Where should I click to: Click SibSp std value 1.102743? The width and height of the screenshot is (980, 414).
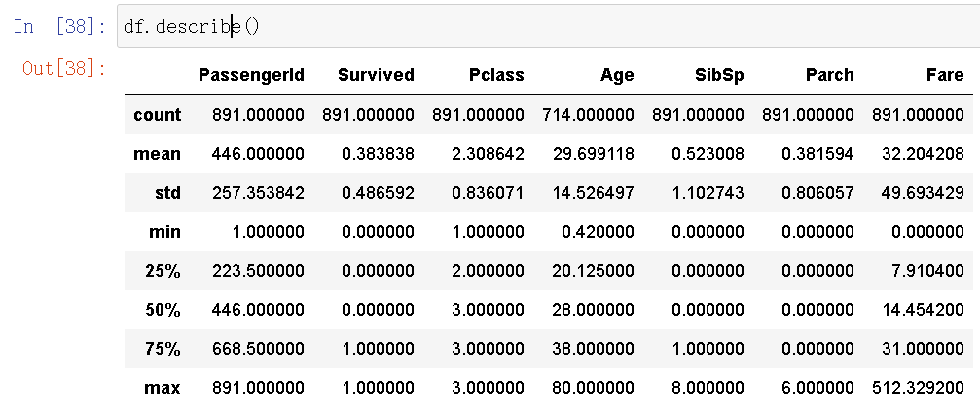point(708,193)
